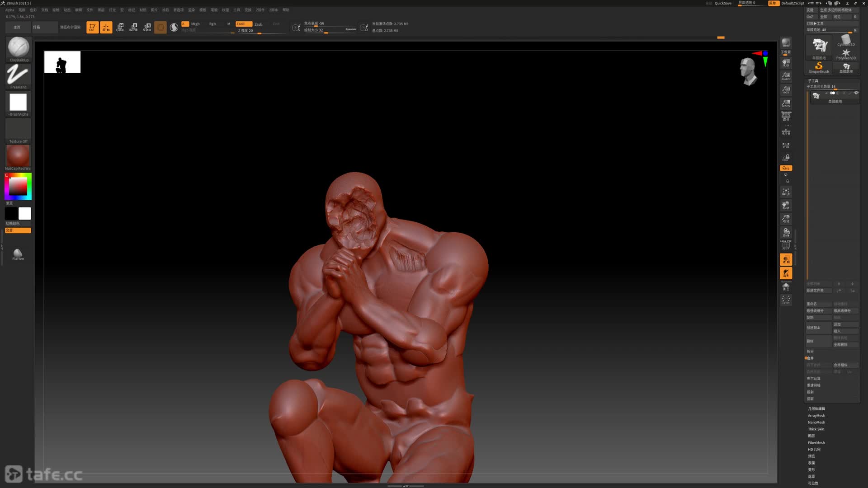
Task: Toggle the Dynamic perspective icon
Action: (786, 116)
